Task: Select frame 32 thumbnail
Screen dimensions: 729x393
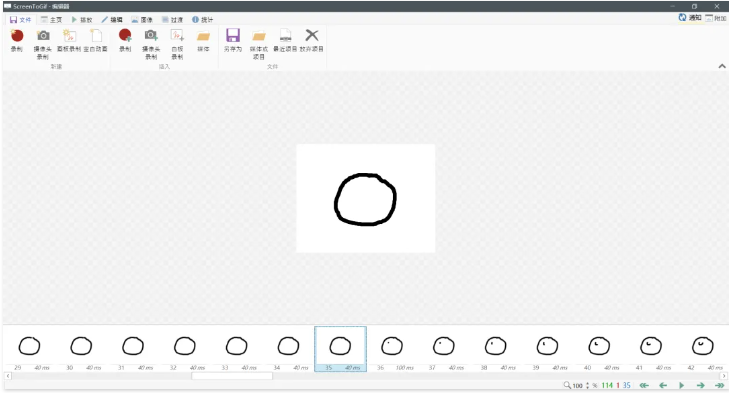Action: coord(185,349)
